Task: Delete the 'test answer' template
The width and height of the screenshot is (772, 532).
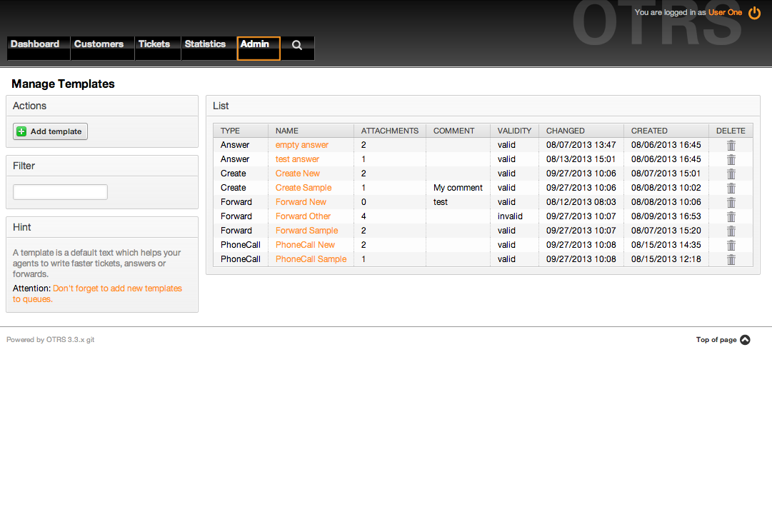Action: 731,159
